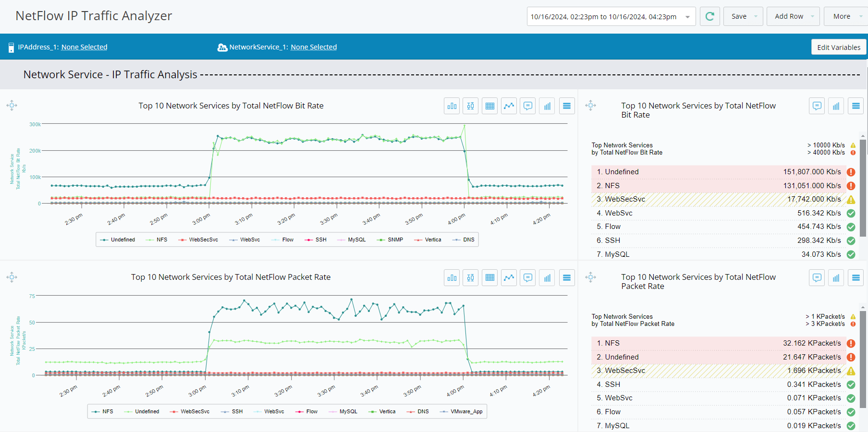Click the 'NetFlow IP Traffic Analyzer' page title
Image resolution: width=868 pixels, height=432 pixels.
coord(94,16)
